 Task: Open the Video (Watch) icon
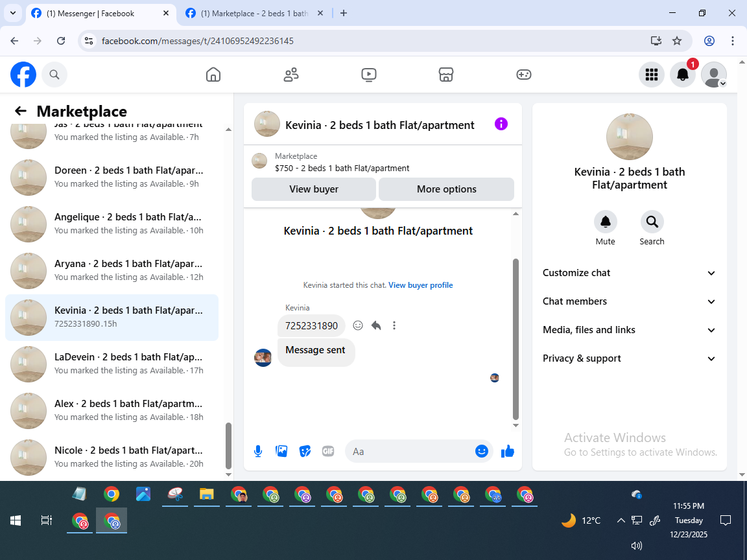pos(369,75)
